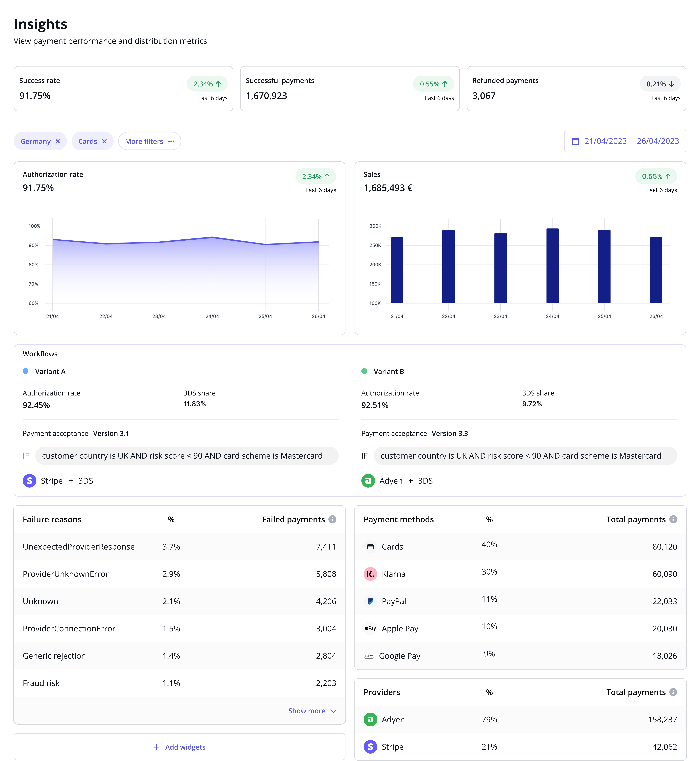The width and height of the screenshot is (700, 761).
Task: Click the Stripe icon in Variant A workflow
Action: 30,481
